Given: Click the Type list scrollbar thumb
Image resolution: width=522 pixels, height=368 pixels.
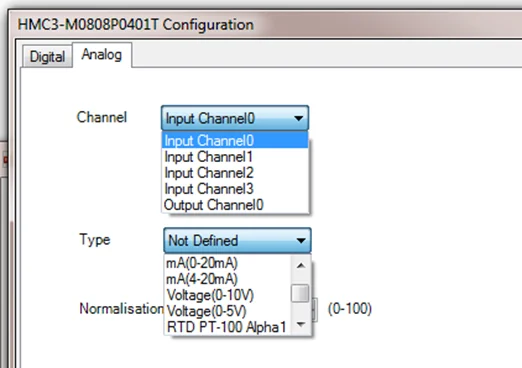Looking at the screenshot, I should [x=300, y=293].
